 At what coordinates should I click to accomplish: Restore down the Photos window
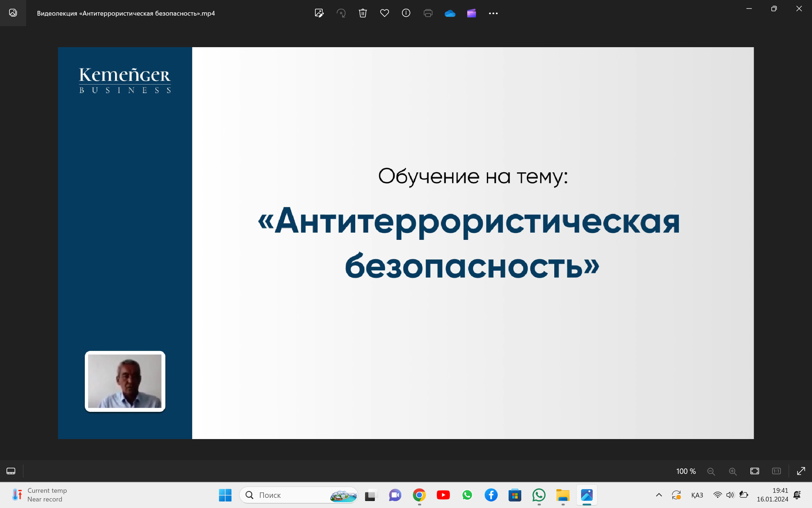click(x=774, y=8)
